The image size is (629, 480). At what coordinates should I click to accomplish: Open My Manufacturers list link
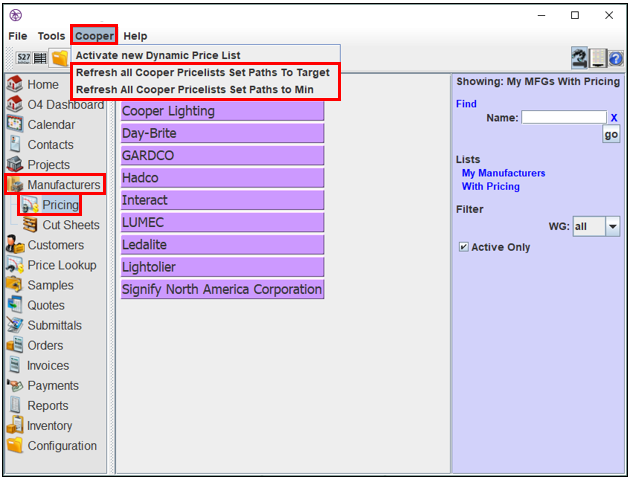pyautogui.click(x=503, y=173)
